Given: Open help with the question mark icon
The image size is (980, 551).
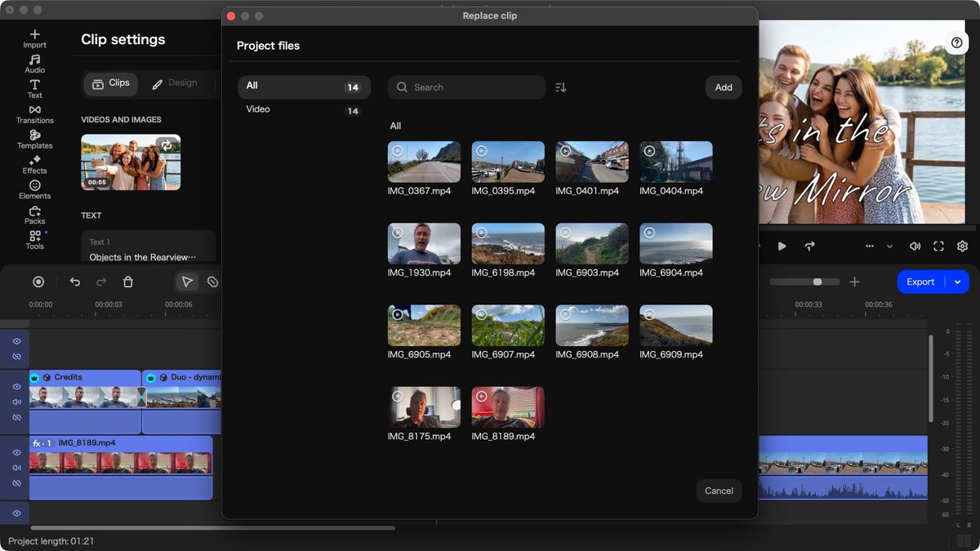Looking at the screenshot, I should (956, 42).
